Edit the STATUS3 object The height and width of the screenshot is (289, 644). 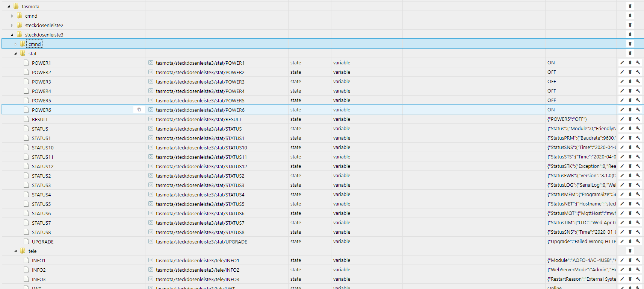(622, 185)
